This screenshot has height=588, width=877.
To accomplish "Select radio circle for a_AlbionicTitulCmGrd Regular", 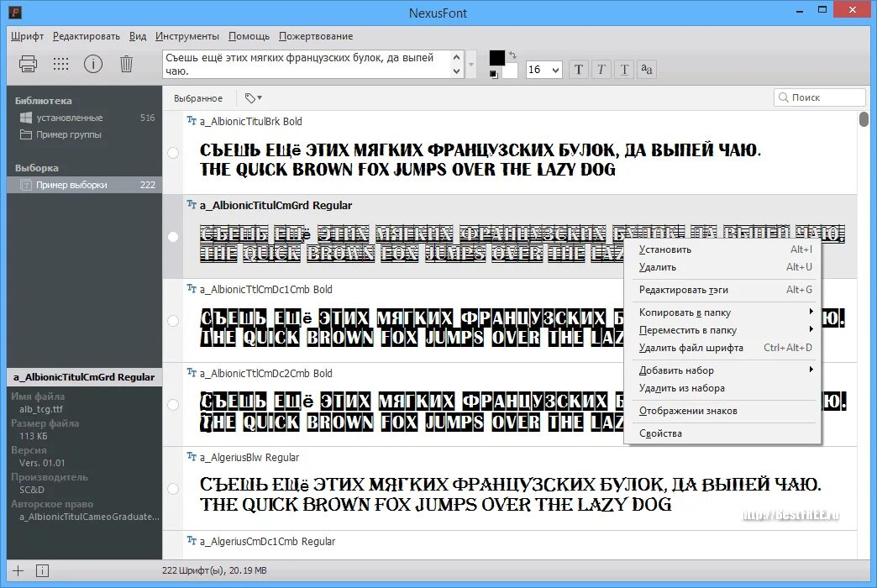I will (173, 237).
